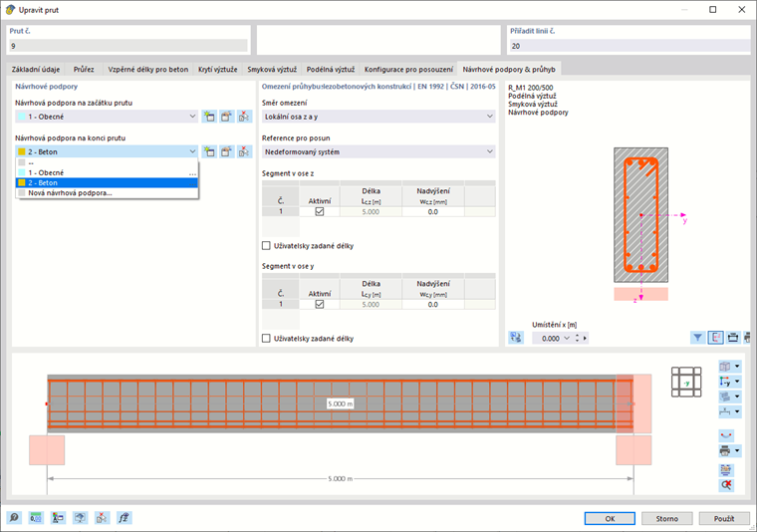Expand the printer options arrow
The image size is (757, 532).
point(737,451)
